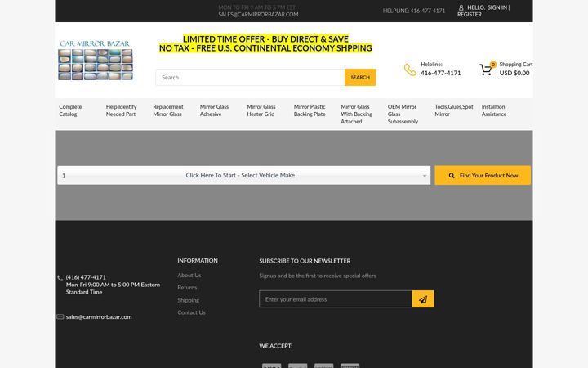Open the shopping cart icon
This screenshot has width=588, height=368.
[x=487, y=69]
